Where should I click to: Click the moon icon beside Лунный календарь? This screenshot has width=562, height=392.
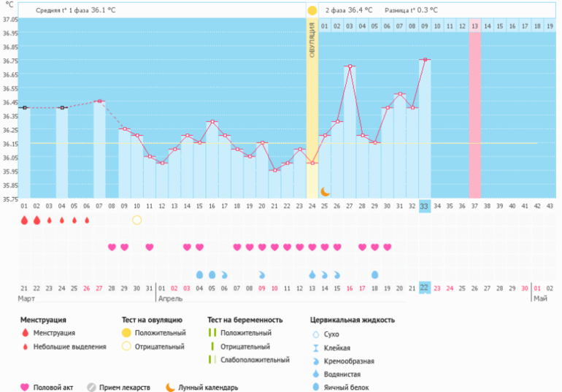[x=170, y=388]
